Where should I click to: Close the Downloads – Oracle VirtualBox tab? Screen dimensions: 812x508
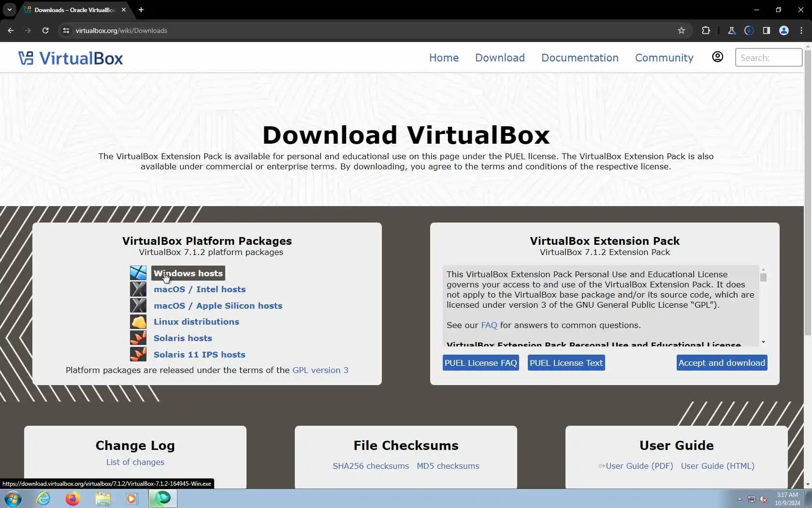click(124, 10)
